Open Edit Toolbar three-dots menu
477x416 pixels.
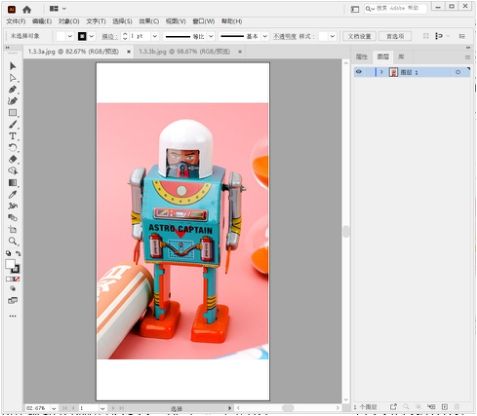(x=13, y=316)
